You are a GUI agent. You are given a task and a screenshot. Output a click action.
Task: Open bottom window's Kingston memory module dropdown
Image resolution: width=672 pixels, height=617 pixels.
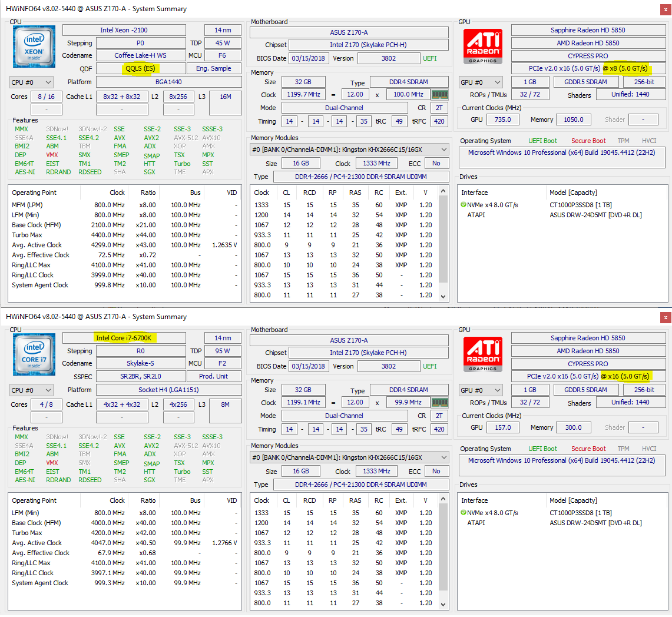349,457
